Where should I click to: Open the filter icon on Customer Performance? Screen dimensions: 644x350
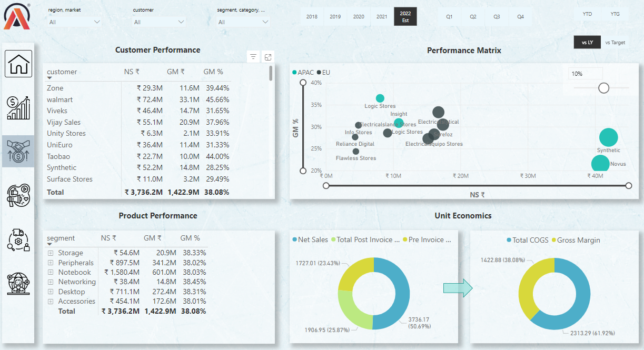(253, 56)
